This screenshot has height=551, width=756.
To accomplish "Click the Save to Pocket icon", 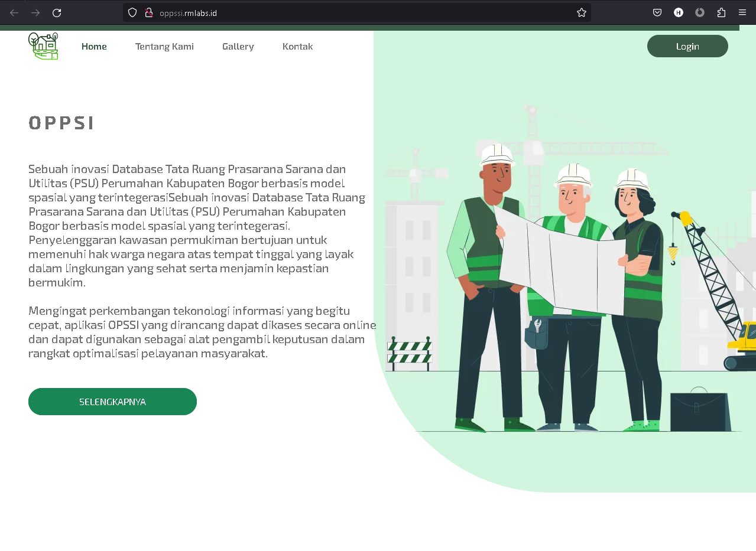I will [657, 12].
